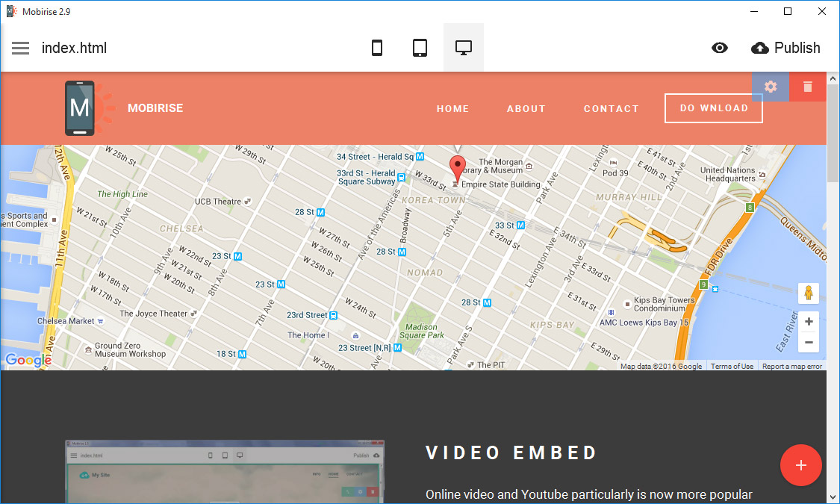Click The High Line label
This screenshot has height=504, width=840.
(122, 194)
